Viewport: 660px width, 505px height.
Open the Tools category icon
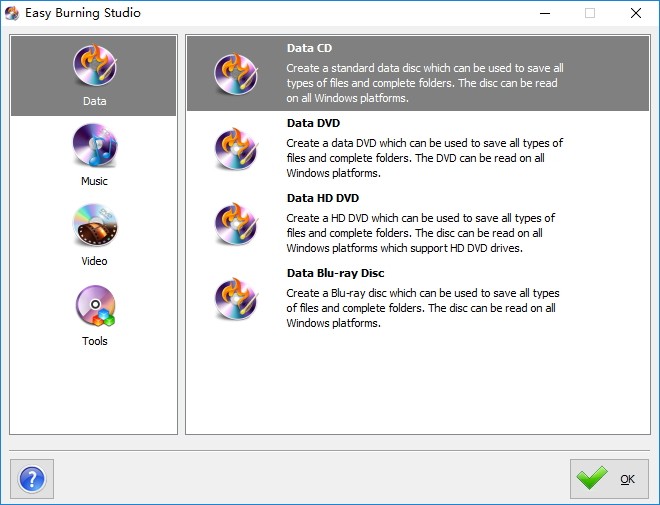(x=95, y=306)
